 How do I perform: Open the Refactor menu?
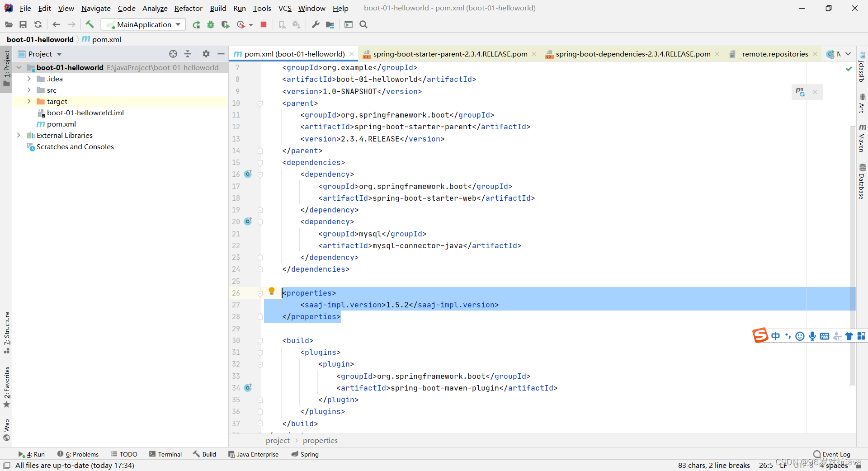tap(189, 8)
